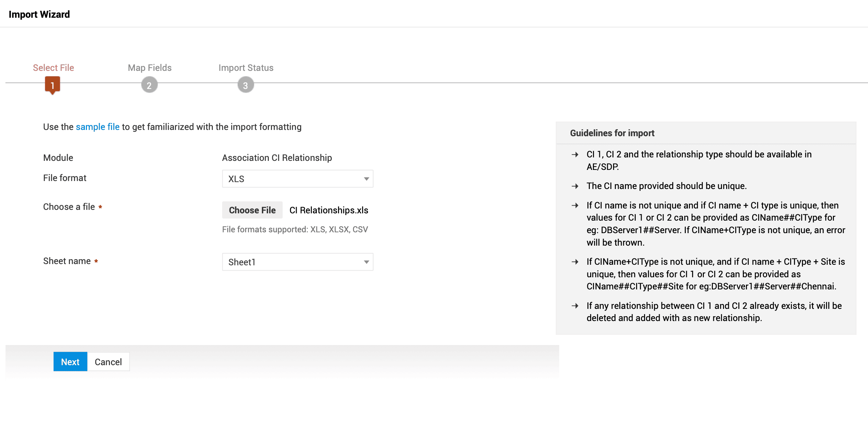Click the last guideline arrow bullet icon
The width and height of the screenshot is (868, 435).
click(575, 306)
